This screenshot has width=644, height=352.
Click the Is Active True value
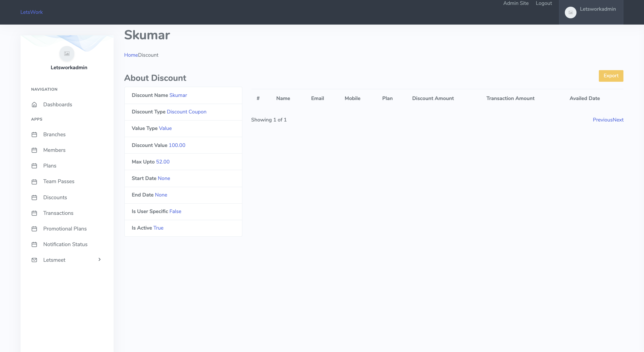point(158,228)
